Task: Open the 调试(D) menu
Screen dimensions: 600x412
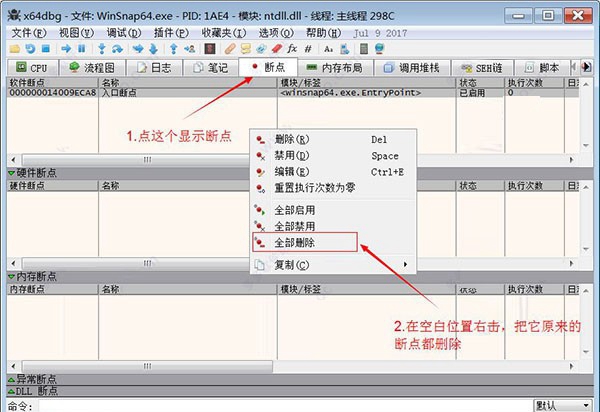Action: [x=124, y=33]
